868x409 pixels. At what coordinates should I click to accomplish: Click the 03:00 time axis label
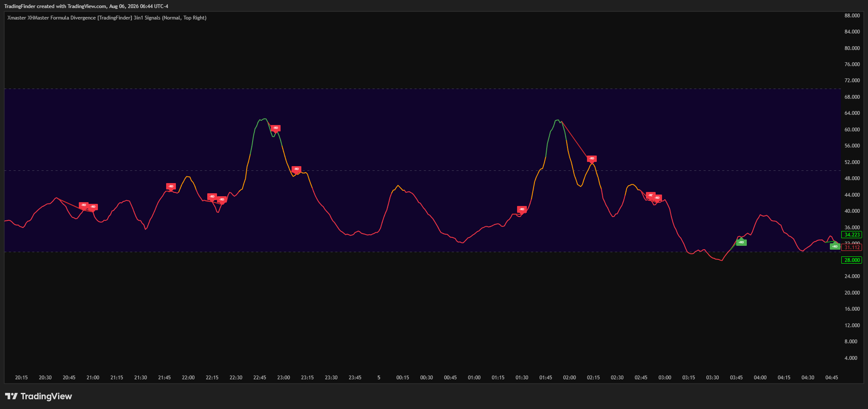click(665, 378)
